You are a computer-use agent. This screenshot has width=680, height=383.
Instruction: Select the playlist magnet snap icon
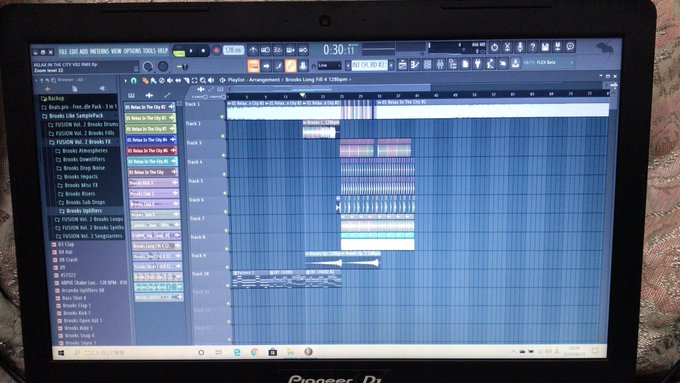pos(134,81)
